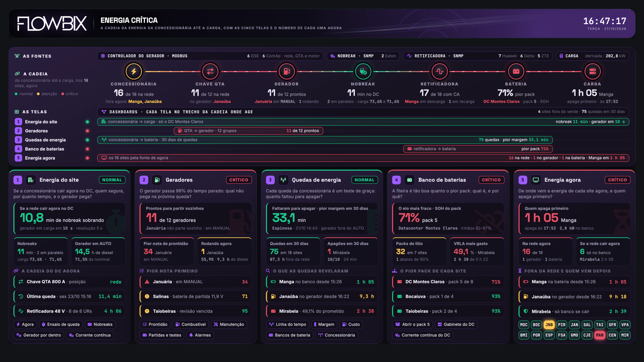Open the DC Montes Claros pack 5 row

[448, 282]
